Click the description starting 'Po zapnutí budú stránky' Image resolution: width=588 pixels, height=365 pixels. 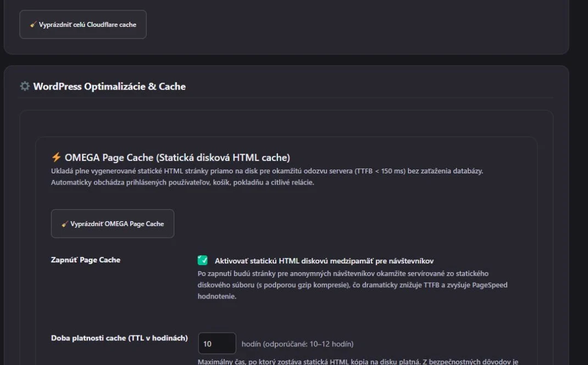352,285
